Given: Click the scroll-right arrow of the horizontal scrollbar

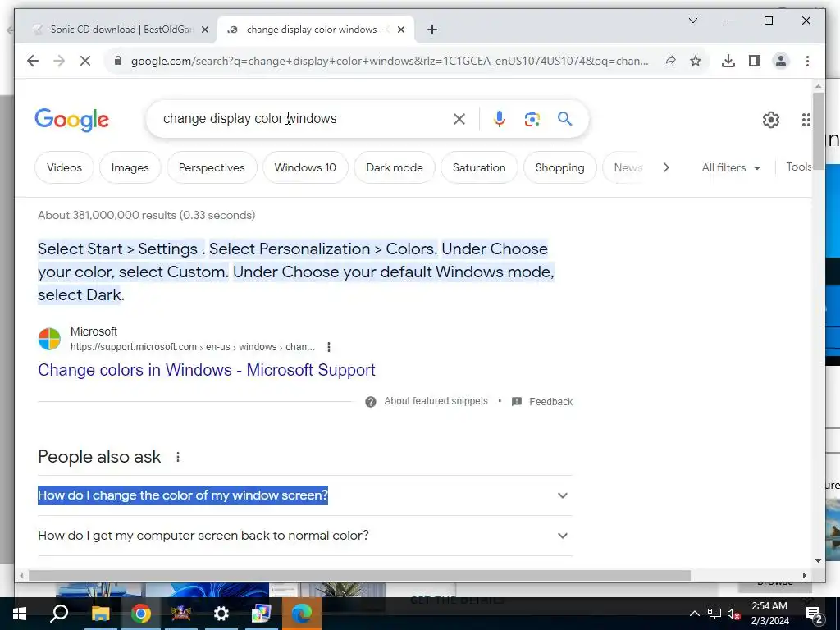Looking at the screenshot, I should 804,575.
